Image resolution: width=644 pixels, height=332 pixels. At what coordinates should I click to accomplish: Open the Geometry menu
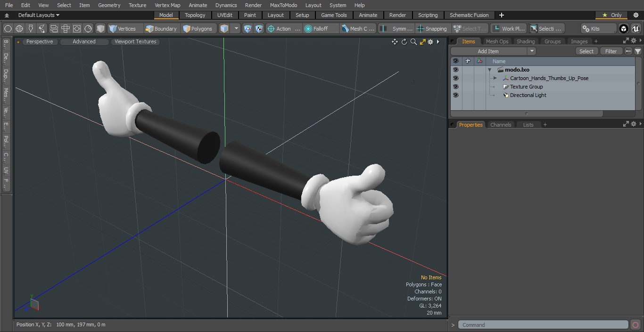pyautogui.click(x=109, y=5)
